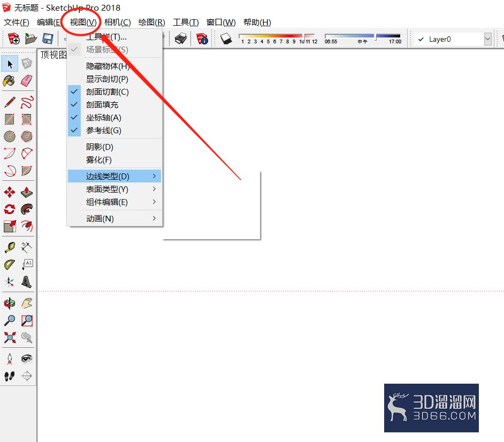504x442 pixels.
Task: Toggle the Show/Hide Shadows toolbar button
Action: pyautogui.click(x=226, y=39)
